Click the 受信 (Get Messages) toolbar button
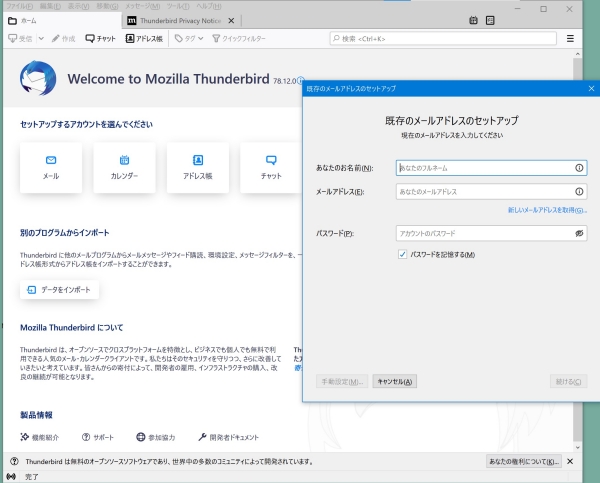This screenshot has width=600, height=483. click(x=21, y=39)
